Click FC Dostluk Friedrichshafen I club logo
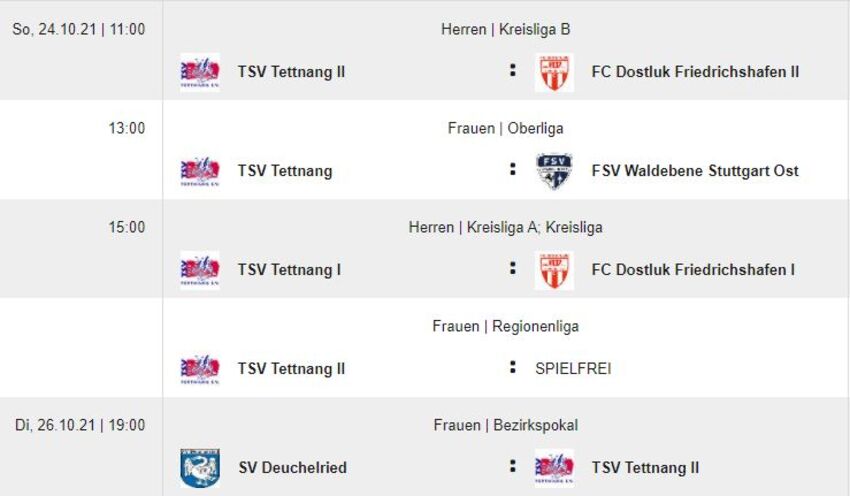850x496 pixels. [x=554, y=270]
